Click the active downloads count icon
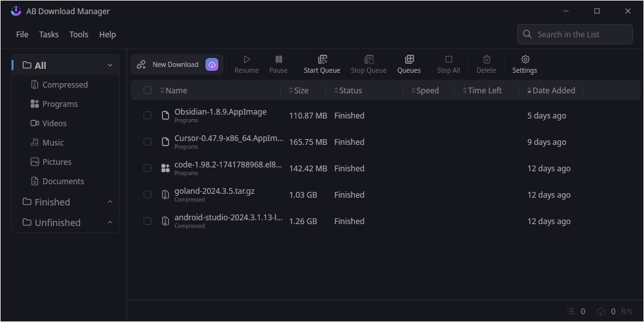 [x=571, y=311]
